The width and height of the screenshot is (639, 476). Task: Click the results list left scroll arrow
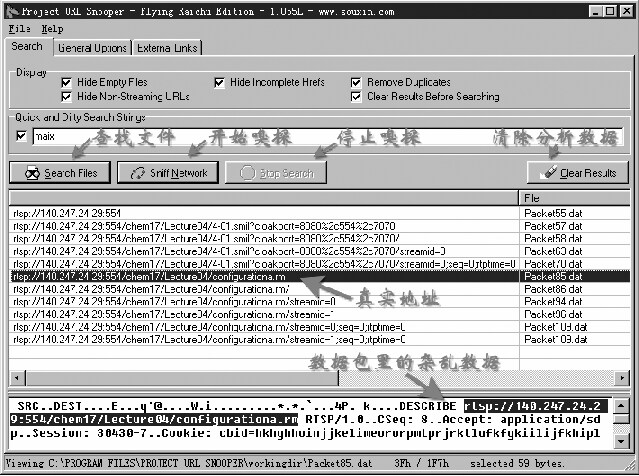tap(17, 378)
